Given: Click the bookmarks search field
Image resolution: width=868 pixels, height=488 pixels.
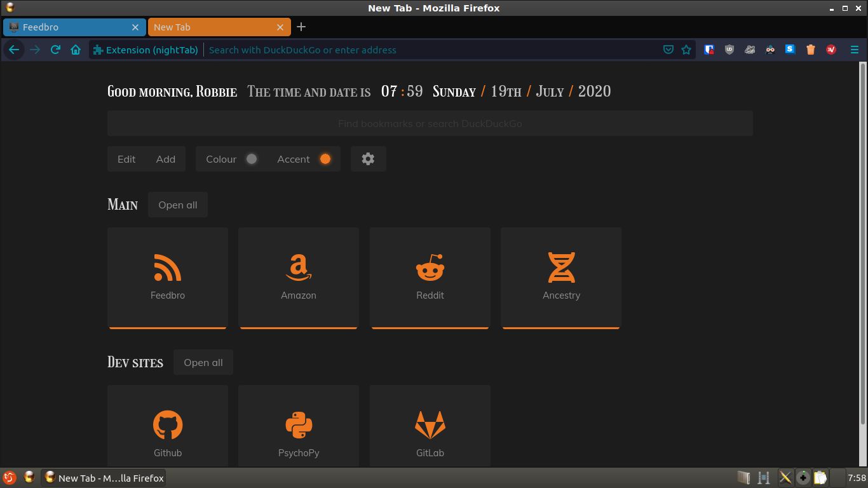Looking at the screenshot, I should [x=430, y=123].
